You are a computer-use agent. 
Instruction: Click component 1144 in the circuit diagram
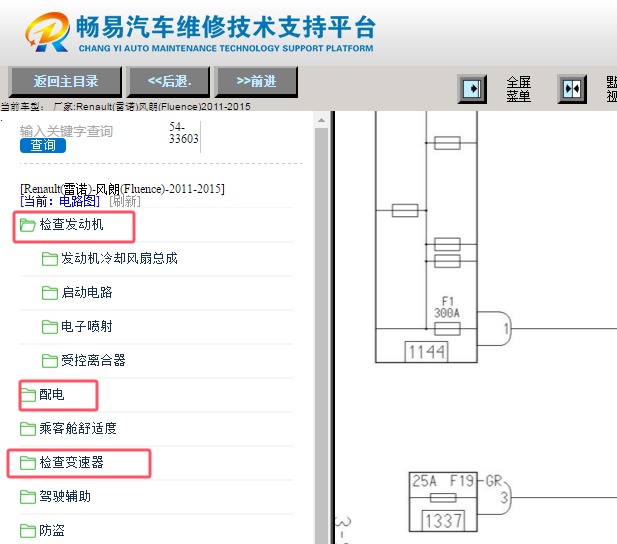427,352
